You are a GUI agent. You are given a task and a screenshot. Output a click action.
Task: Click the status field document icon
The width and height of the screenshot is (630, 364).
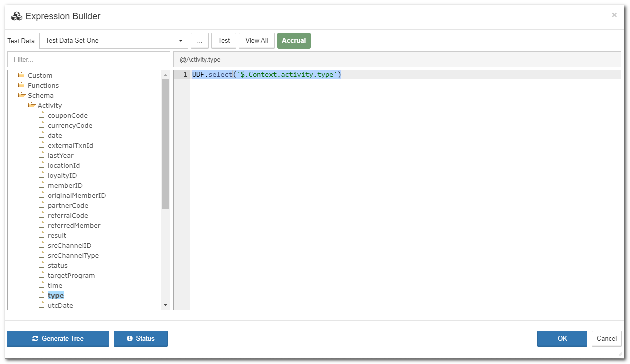42,265
